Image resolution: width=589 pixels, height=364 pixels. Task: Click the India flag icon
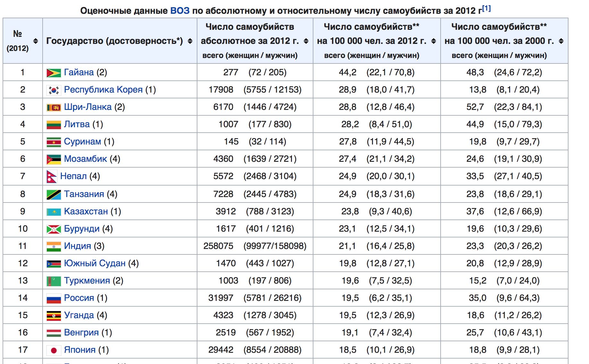click(54, 246)
